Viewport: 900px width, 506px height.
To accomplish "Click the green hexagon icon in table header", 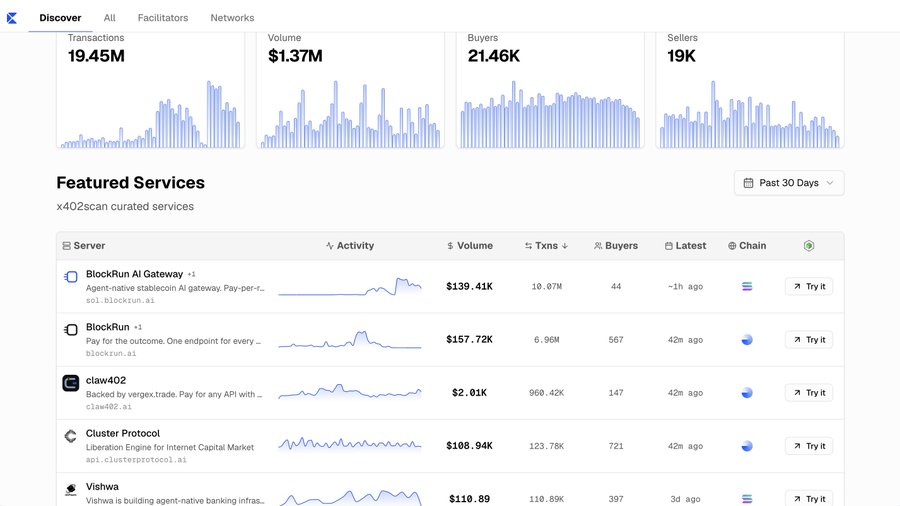I will coord(809,246).
